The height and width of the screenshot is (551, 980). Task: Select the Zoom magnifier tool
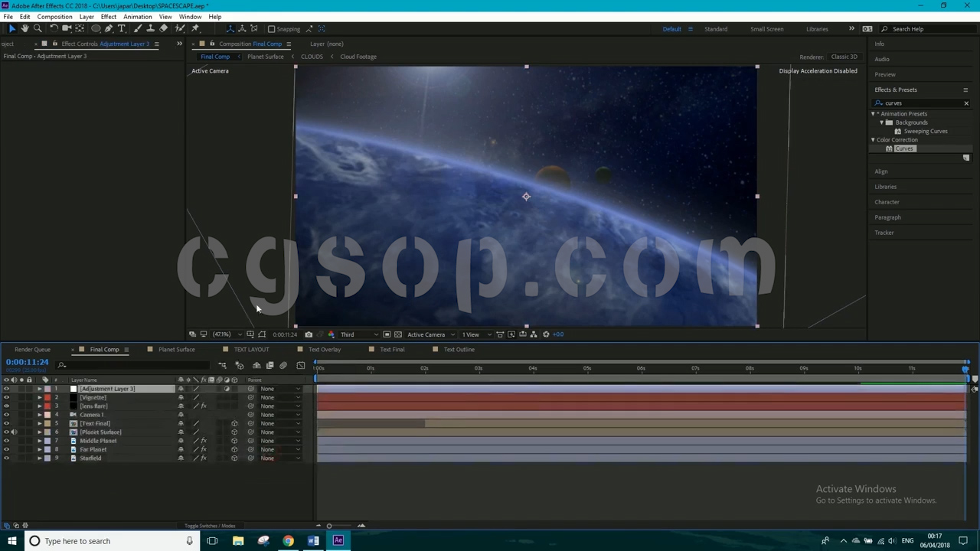(x=38, y=28)
